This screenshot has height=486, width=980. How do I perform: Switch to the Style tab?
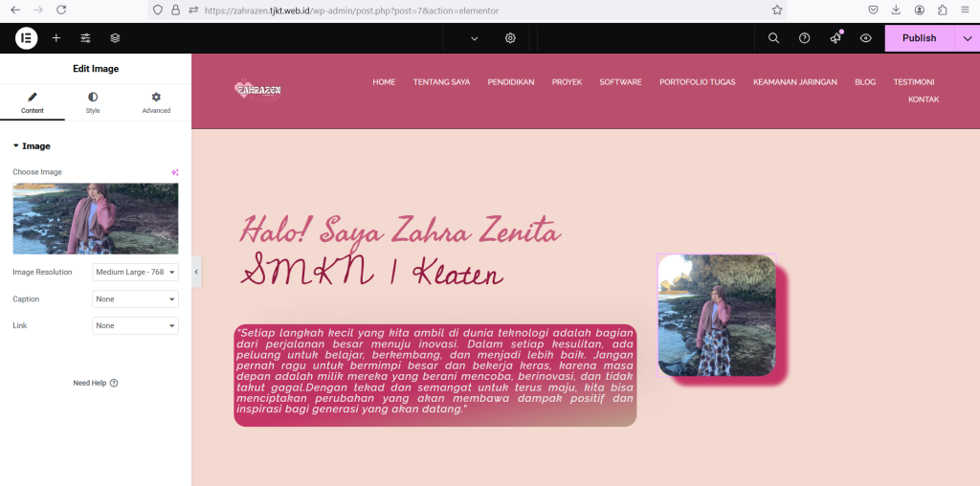tap(93, 103)
